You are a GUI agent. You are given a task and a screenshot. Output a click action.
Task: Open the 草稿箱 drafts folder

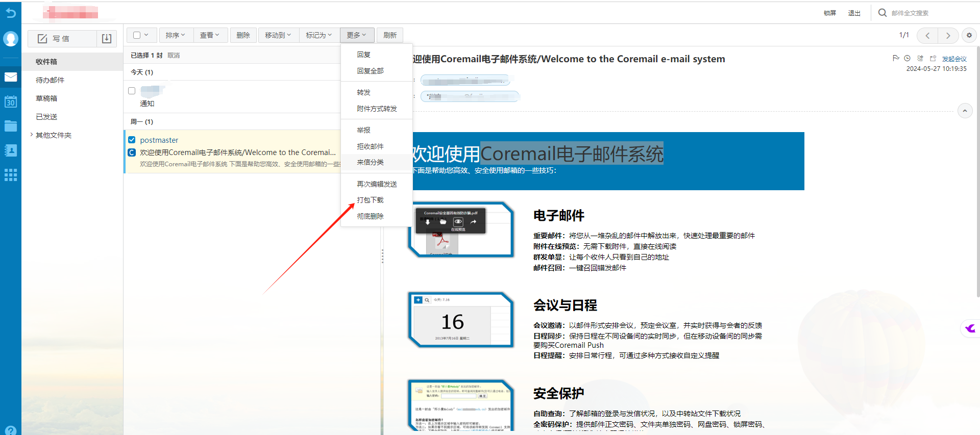(x=72, y=98)
